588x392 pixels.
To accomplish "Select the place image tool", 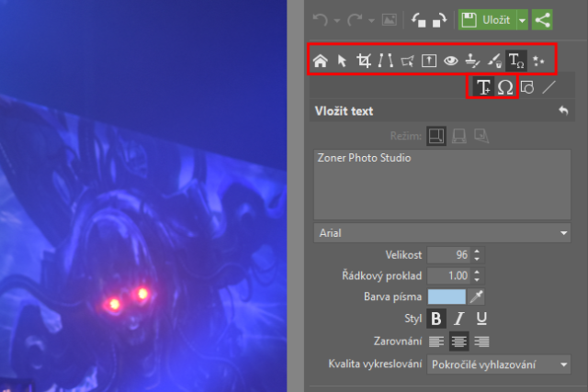I will tap(429, 61).
